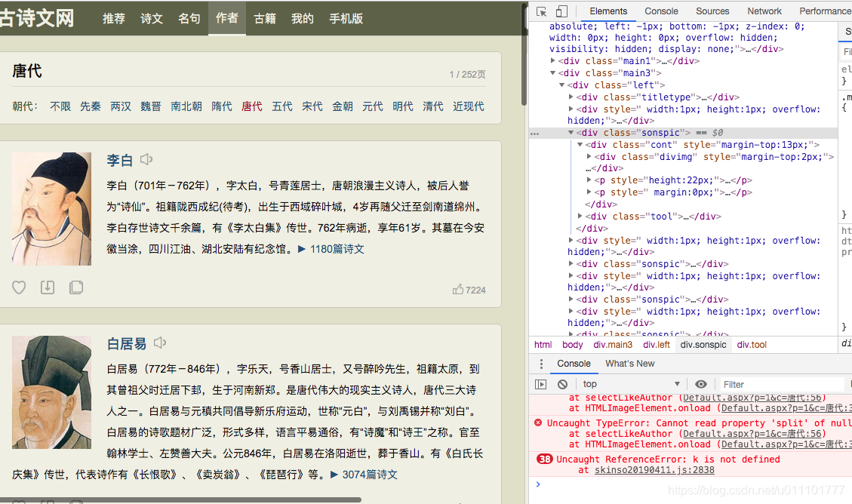Click the eye live expression icon

(701, 384)
